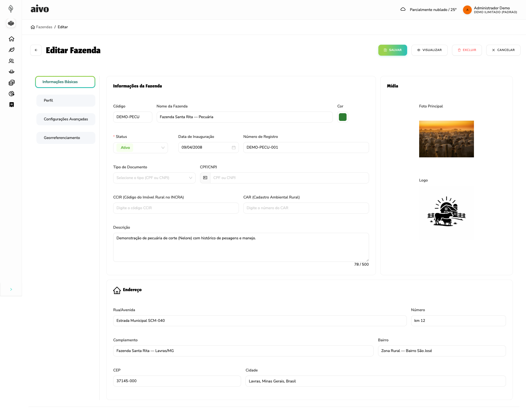Click the back arrow beside Editar Fazenda

[36, 50]
